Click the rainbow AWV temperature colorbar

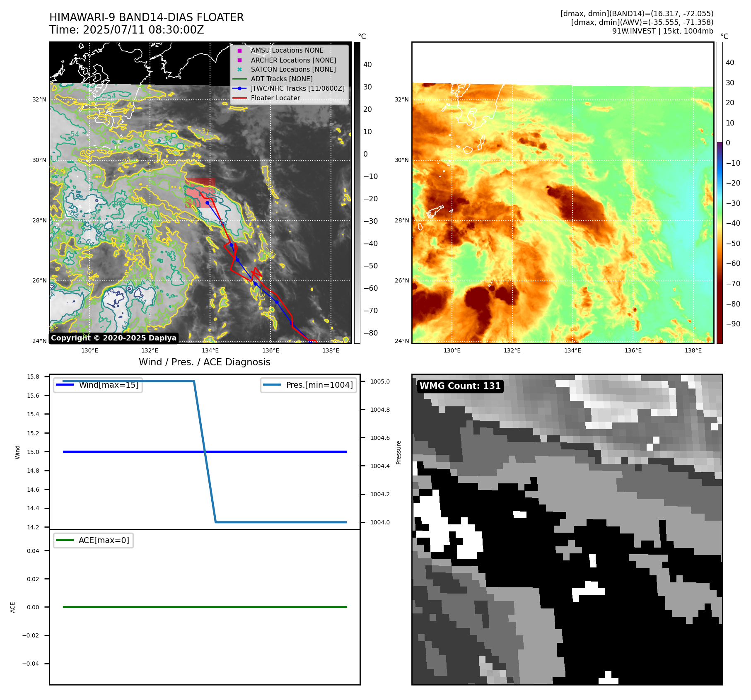click(720, 193)
